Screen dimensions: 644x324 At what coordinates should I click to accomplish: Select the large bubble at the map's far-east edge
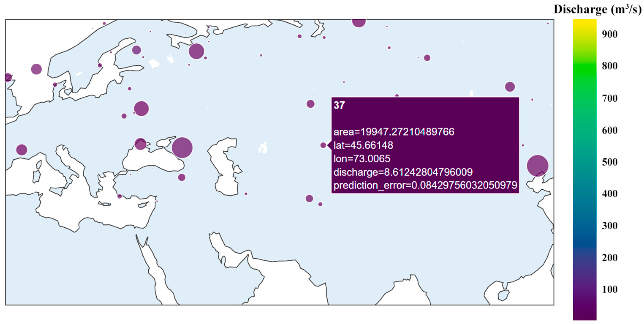537,166
